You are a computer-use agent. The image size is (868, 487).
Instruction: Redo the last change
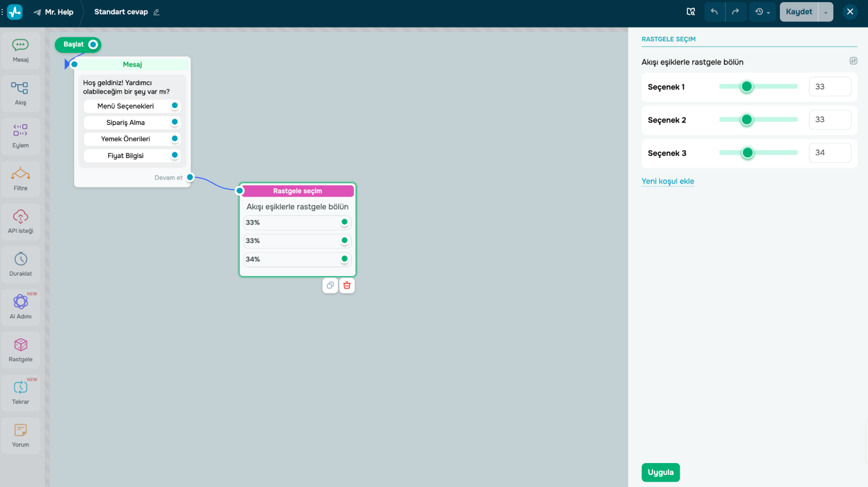click(x=736, y=12)
